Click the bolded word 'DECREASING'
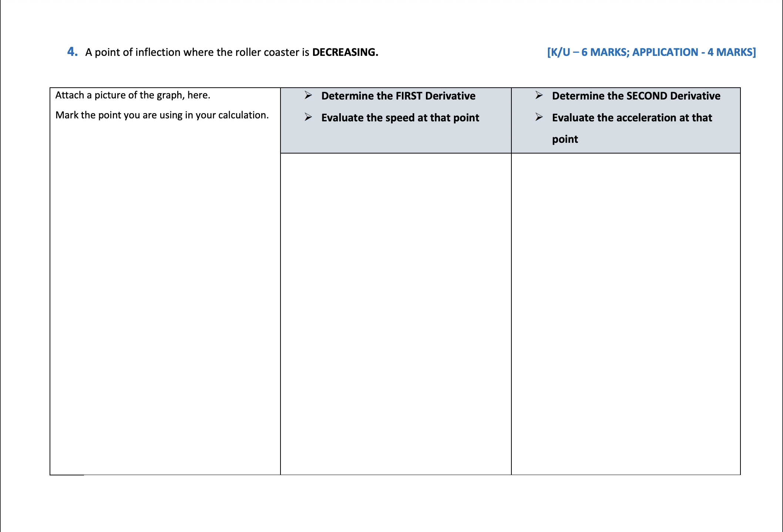783x532 pixels. click(x=344, y=52)
